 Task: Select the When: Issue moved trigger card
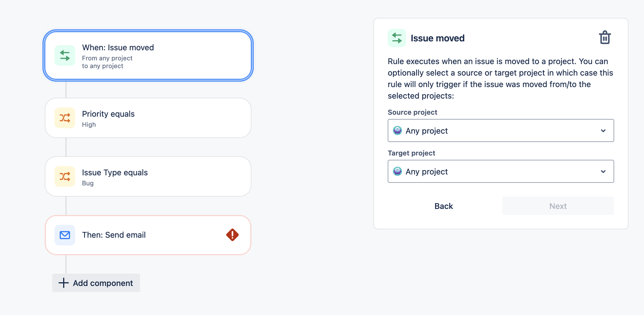[148, 55]
